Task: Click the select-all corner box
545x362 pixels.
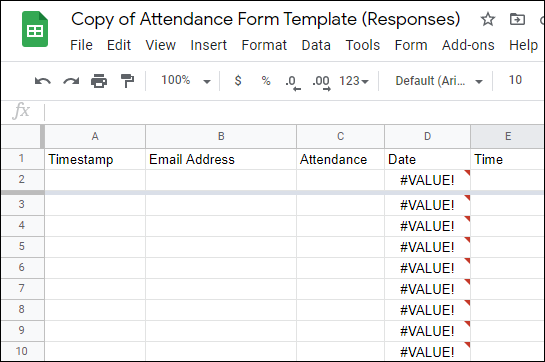Action: [22, 136]
